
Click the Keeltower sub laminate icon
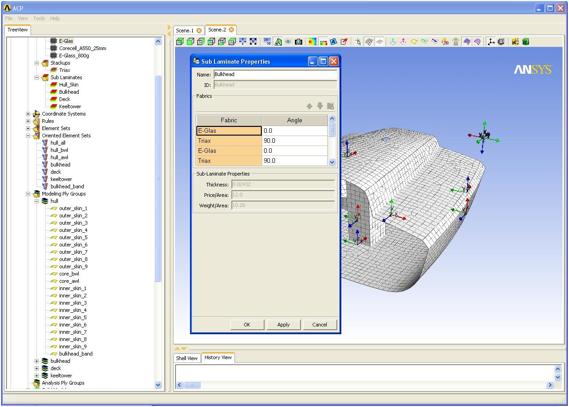pyautogui.click(x=54, y=107)
